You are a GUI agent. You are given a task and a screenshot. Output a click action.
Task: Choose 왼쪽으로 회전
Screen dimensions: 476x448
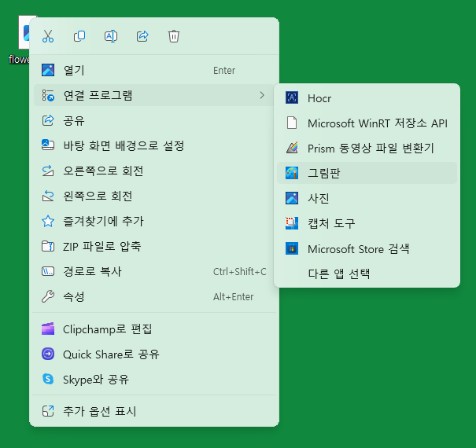coord(154,196)
